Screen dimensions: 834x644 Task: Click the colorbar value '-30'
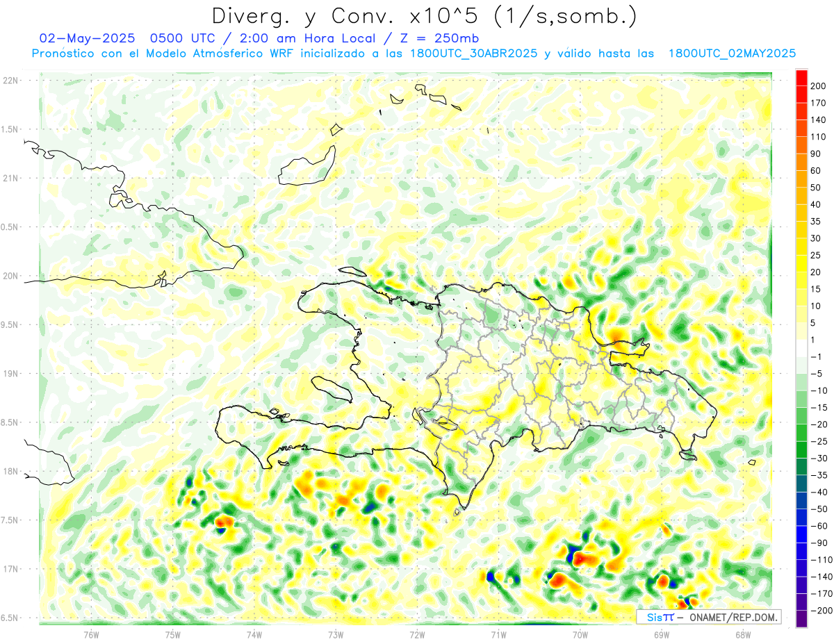(818, 459)
